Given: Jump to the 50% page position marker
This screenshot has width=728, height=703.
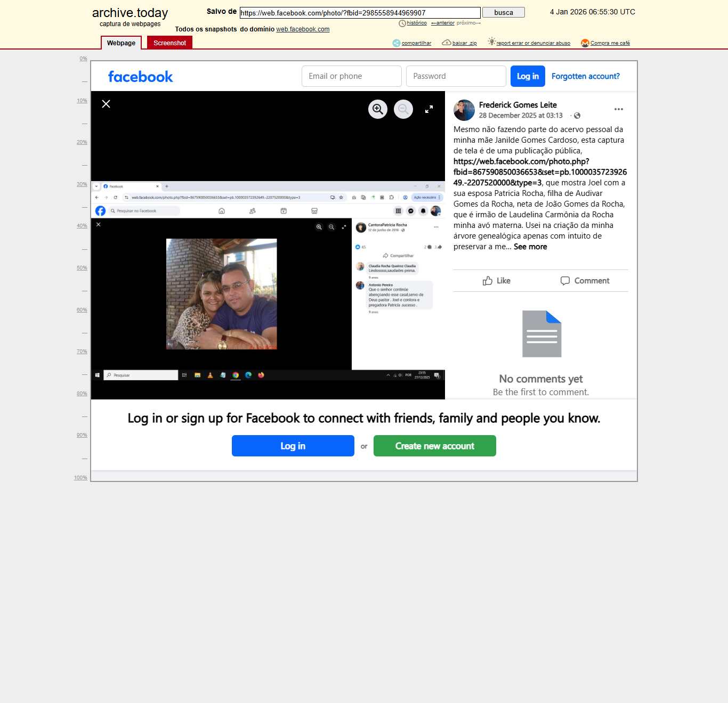Looking at the screenshot, I should coord(82,268).
